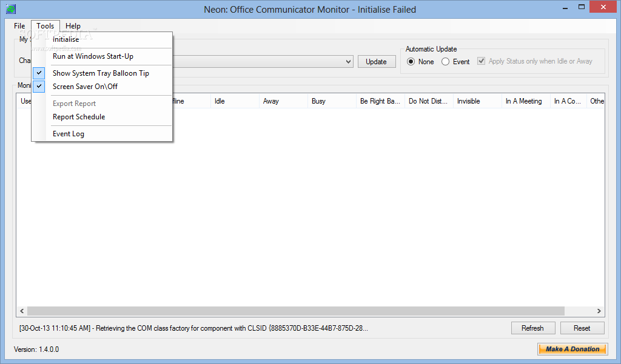Click the Be Right Ba... column header
Viewport: 621px width, 364px height.
tap(380, 101)
